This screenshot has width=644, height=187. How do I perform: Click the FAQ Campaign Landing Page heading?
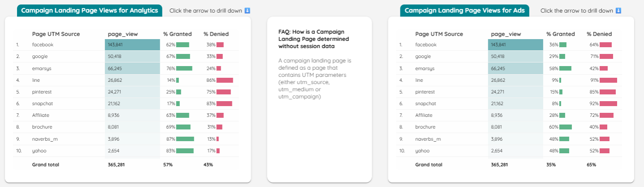click(x=311, y=39)
